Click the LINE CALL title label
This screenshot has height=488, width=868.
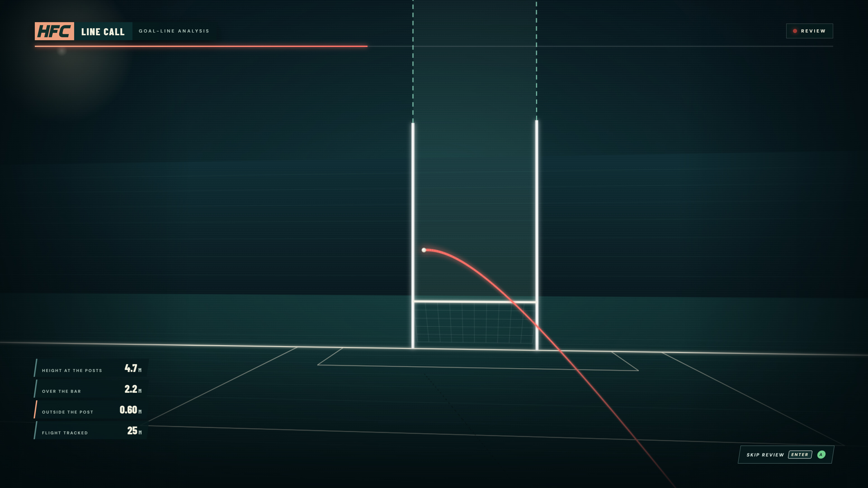pyautogui.click(x=103, y=32)
